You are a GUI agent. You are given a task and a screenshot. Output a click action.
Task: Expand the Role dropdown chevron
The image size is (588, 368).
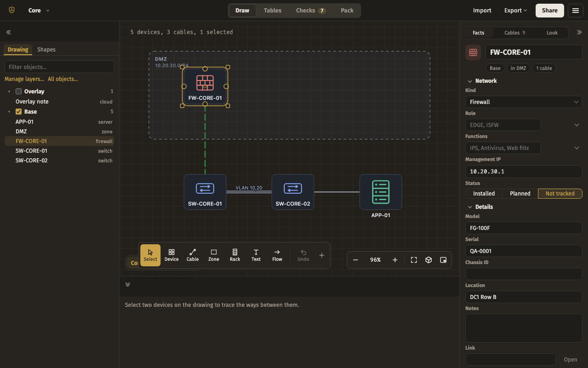point(577,125)
